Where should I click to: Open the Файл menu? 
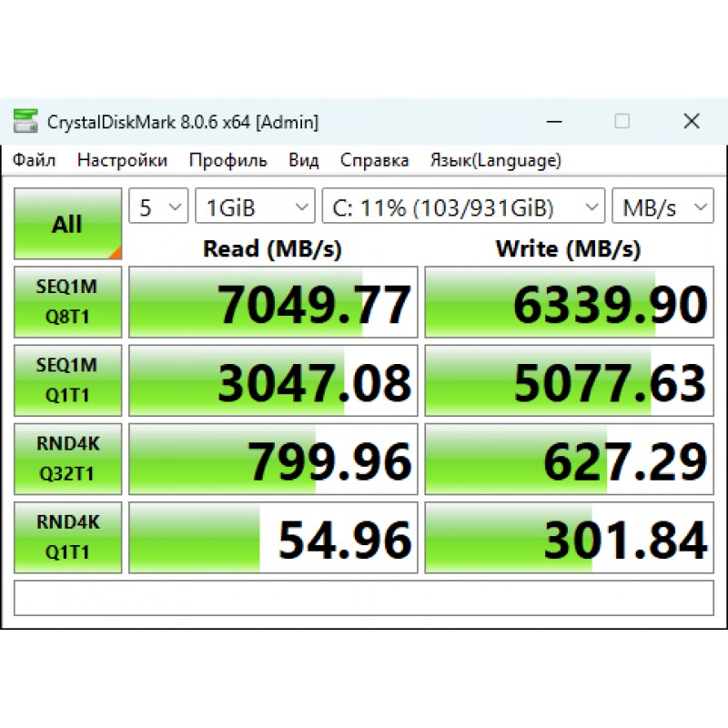point(34,161)
